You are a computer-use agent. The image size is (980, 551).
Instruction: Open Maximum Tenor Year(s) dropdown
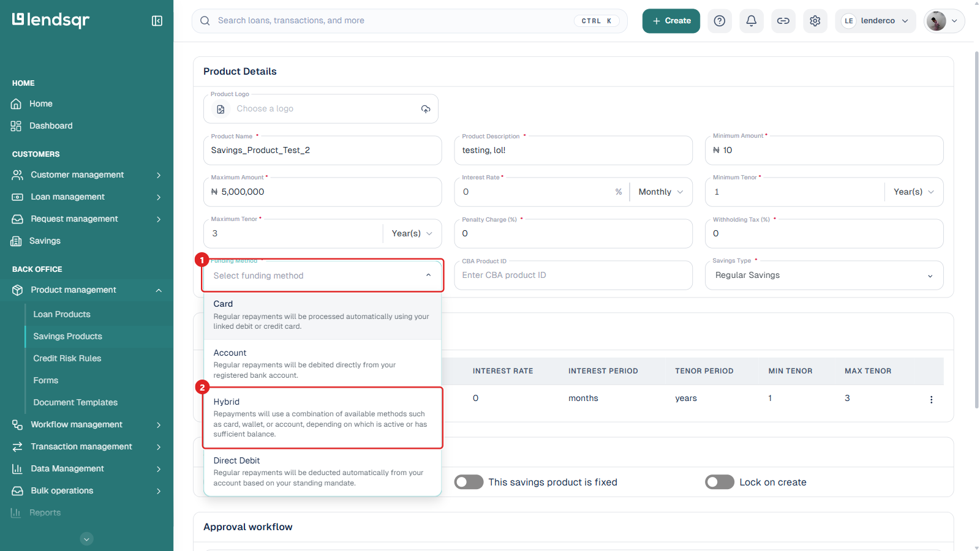412,234
